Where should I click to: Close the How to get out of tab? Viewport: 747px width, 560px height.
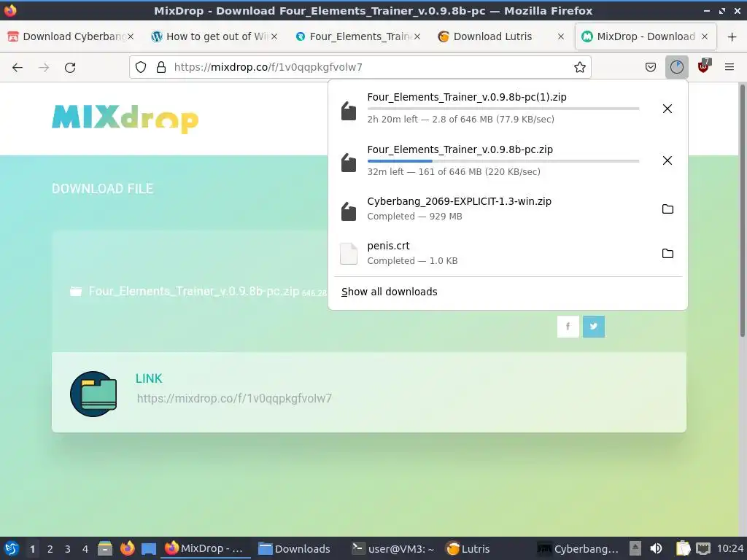[x=274, y=36]
